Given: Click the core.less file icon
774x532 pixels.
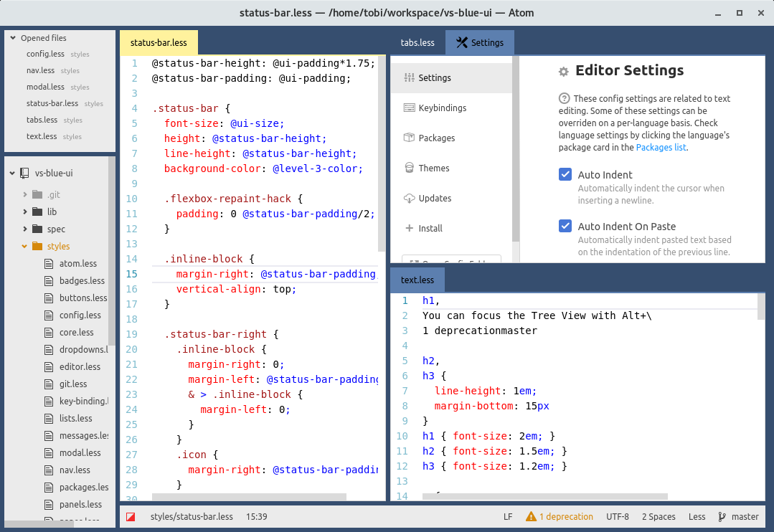Looking at the screenshot, I should (49, 332).
